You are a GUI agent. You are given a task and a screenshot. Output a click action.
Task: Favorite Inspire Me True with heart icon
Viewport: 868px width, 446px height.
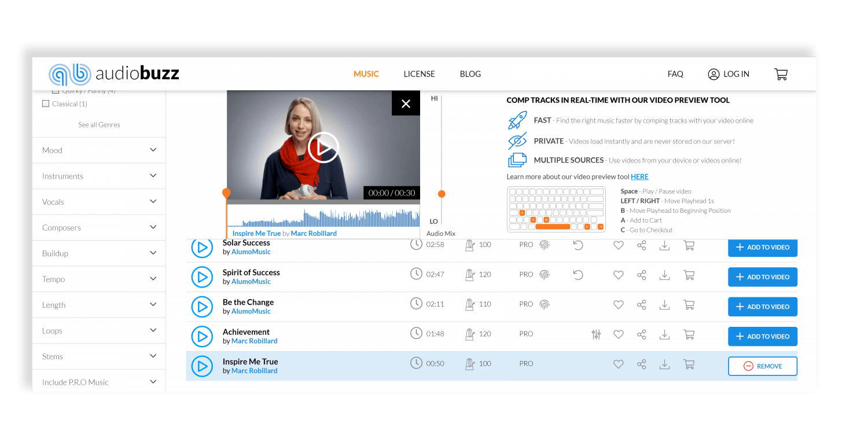619,364
